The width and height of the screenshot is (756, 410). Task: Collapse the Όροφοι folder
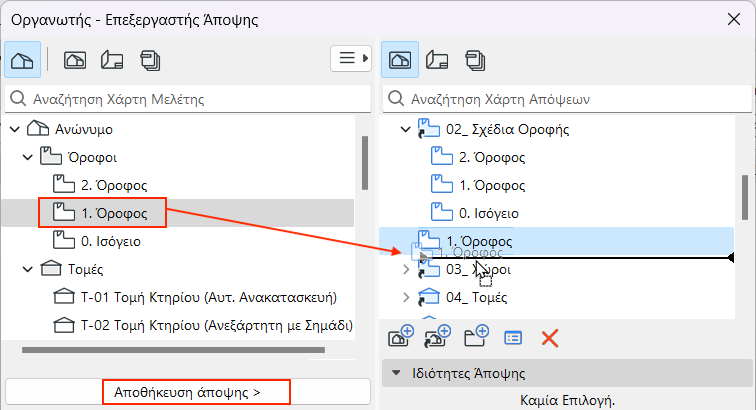pos(28,157)
